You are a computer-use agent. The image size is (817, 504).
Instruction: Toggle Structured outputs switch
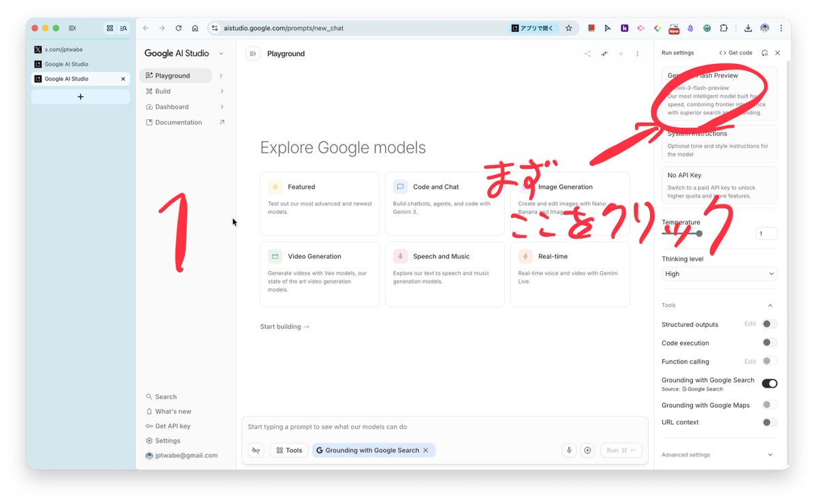[769, 324]
